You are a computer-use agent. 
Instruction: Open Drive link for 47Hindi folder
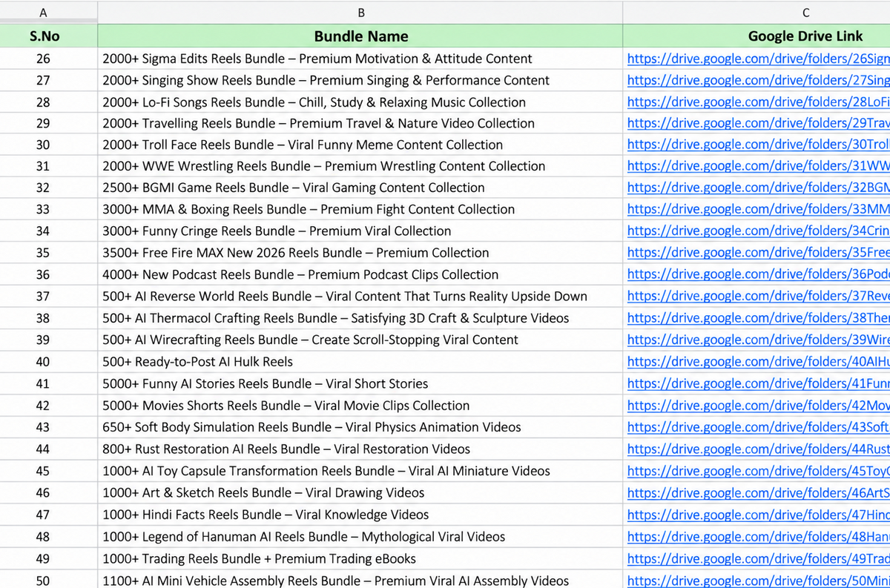click(x=758, y=515)
